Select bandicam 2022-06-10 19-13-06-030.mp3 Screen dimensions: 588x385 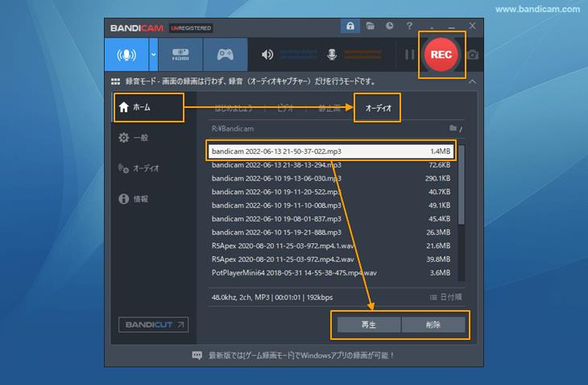tap(331, 179)
